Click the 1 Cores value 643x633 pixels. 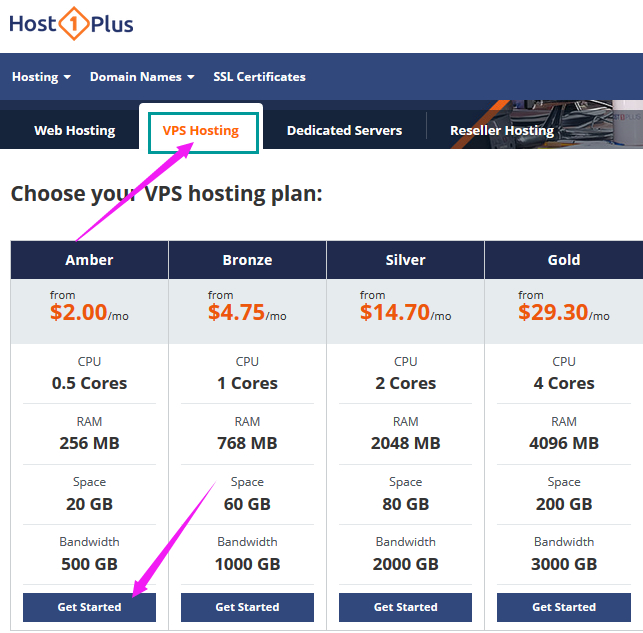(247, 383)
